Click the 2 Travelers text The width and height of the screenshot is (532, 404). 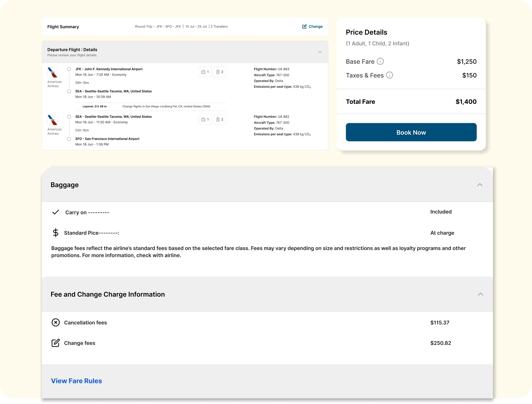click(219, 26)
